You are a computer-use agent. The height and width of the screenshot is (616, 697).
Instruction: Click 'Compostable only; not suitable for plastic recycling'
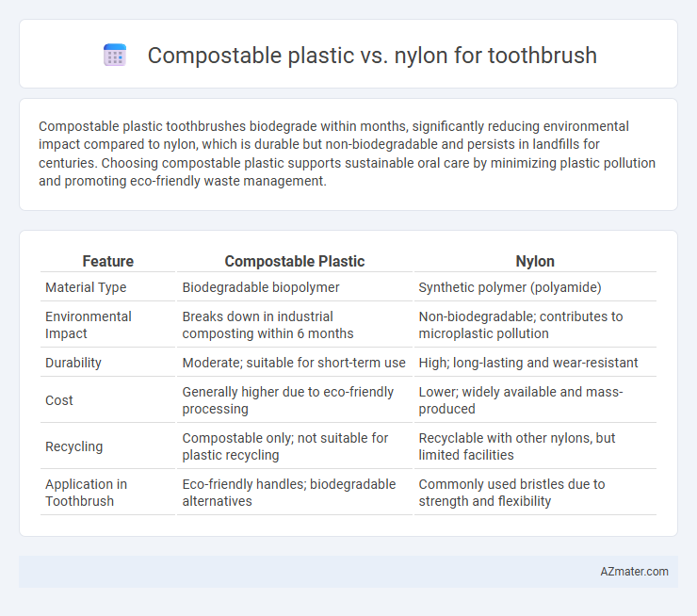coord(285,446)
